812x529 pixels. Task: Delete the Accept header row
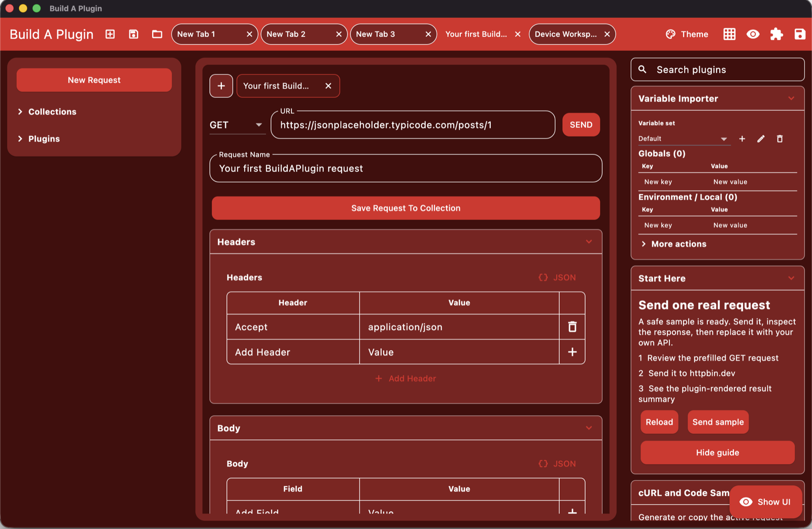(x=572, y=327)
